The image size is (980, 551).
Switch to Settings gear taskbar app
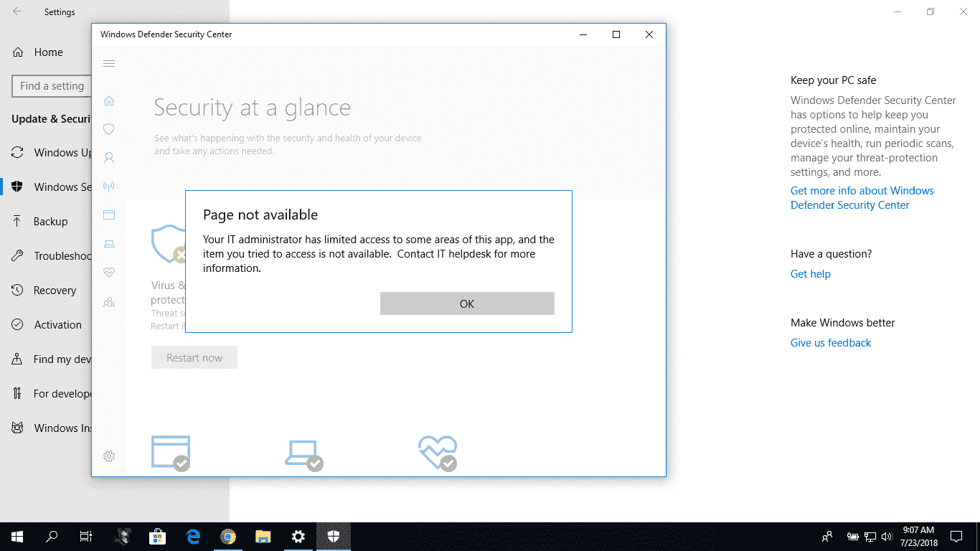[x=298, y=537]
